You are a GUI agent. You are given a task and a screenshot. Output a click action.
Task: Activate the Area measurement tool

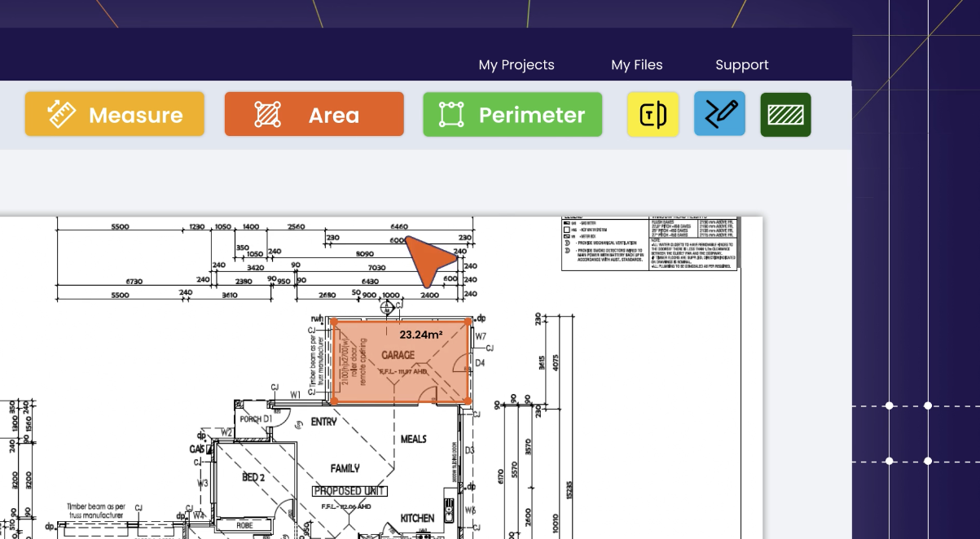[x=314, y=114]
